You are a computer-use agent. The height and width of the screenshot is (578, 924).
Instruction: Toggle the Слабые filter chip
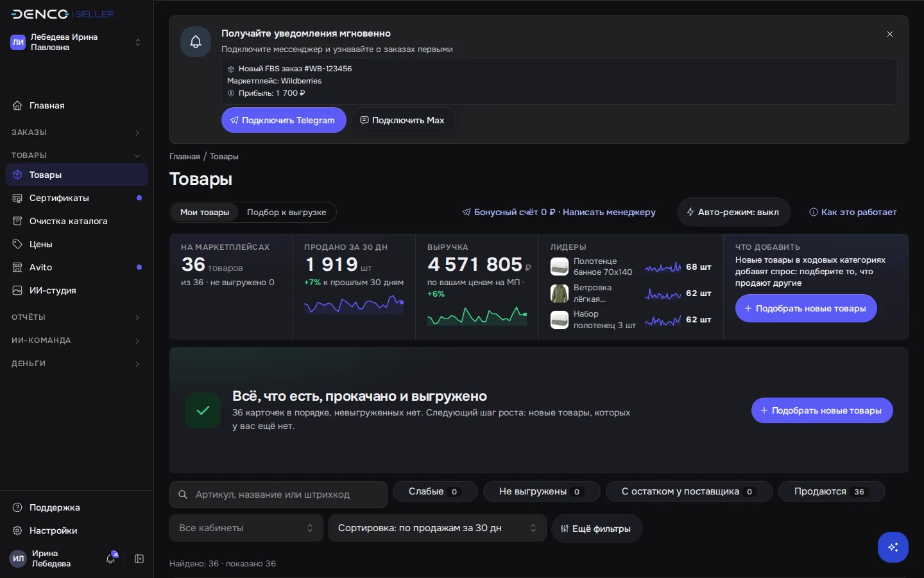[x=435, y=491]
